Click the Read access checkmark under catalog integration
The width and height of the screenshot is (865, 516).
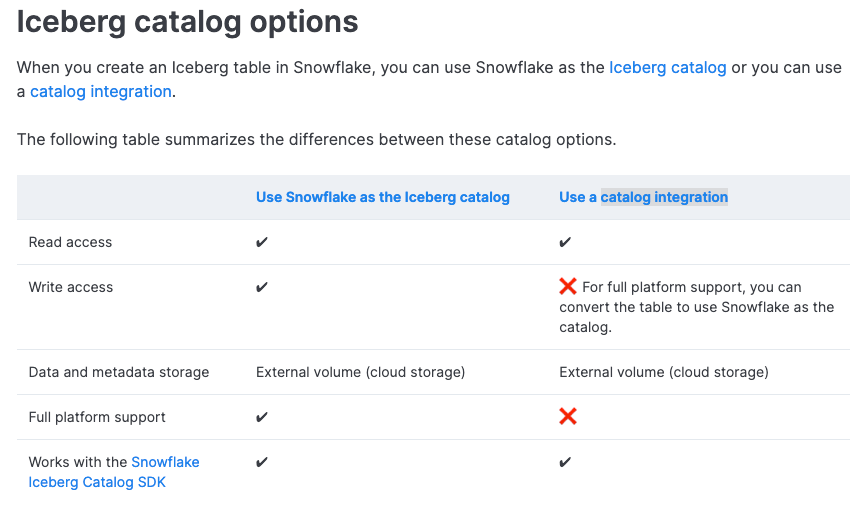pos(565,242)
